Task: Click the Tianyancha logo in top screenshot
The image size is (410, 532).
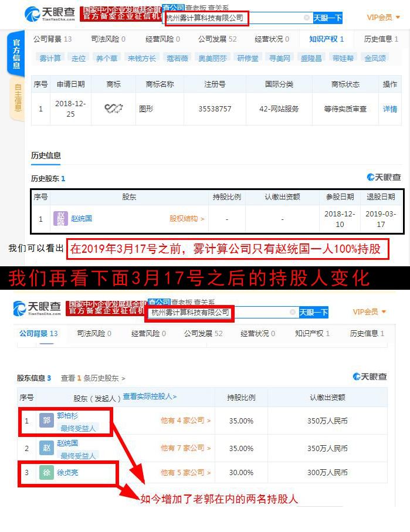Action: click(x=49, y=14)
